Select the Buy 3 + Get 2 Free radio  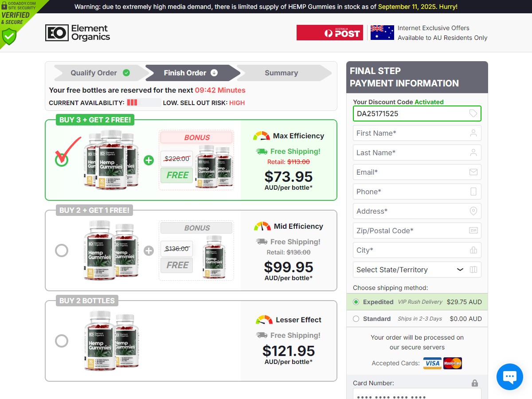62,160
